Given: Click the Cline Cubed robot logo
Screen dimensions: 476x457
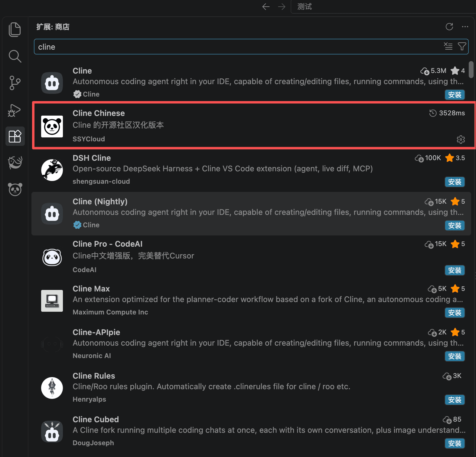Looking at the screenshot, I should [52, 432].
